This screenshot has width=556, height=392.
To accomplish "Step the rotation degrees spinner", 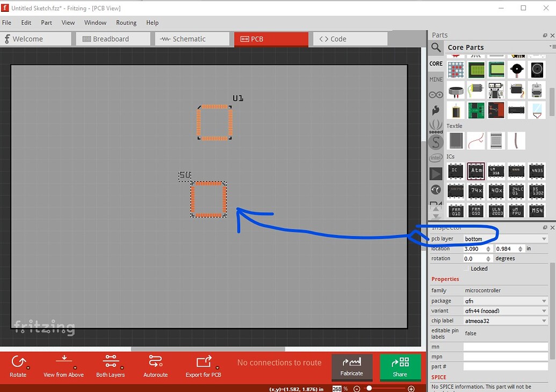I will click(488, 259).
